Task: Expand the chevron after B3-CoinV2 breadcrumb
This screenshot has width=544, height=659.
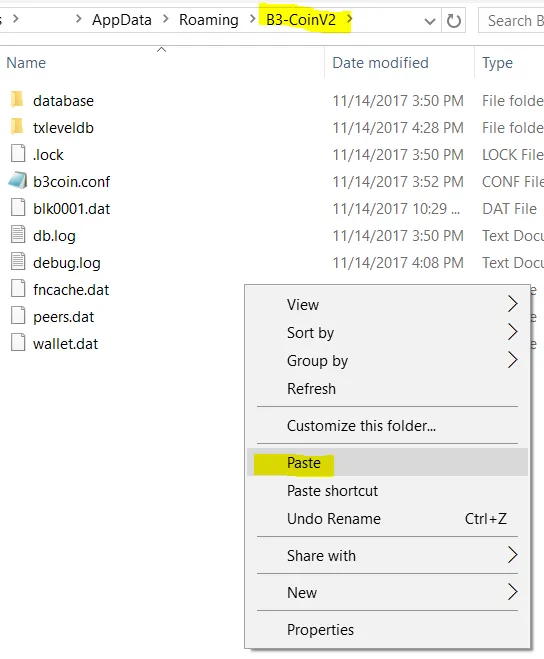Action: [x=349, y=19]
